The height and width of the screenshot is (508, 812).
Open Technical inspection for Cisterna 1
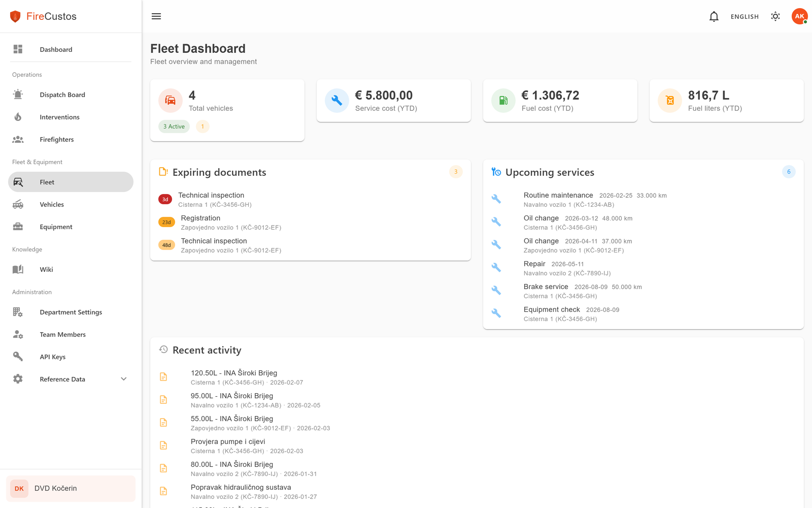(211, 195)
